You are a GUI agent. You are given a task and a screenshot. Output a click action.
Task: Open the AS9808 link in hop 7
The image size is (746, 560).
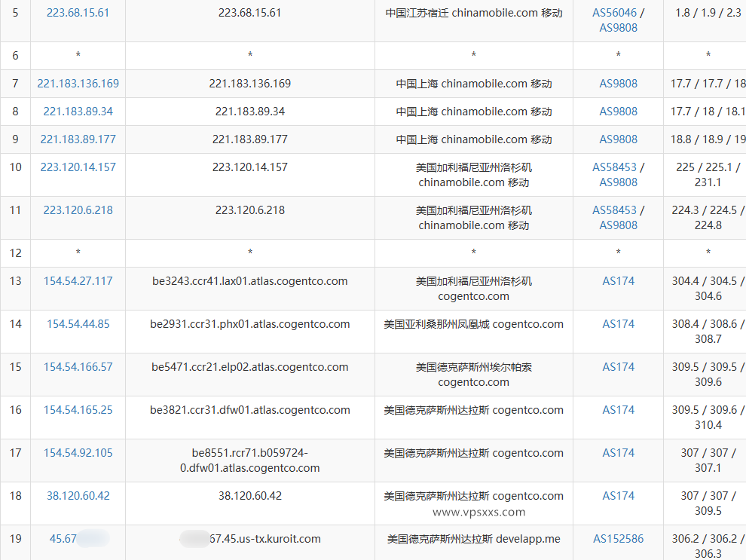click(618, 84)
